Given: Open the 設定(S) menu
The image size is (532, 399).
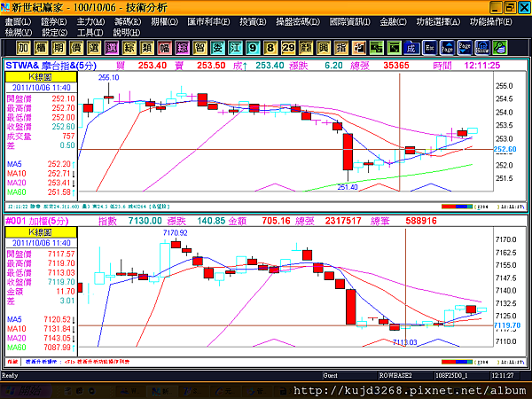Looking at the screenshot, I should [55, 33].
